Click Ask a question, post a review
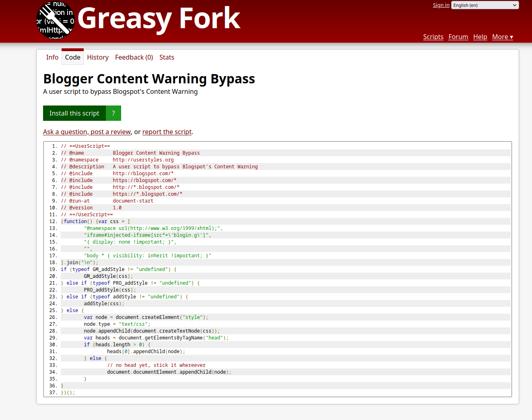 [87, 132]
